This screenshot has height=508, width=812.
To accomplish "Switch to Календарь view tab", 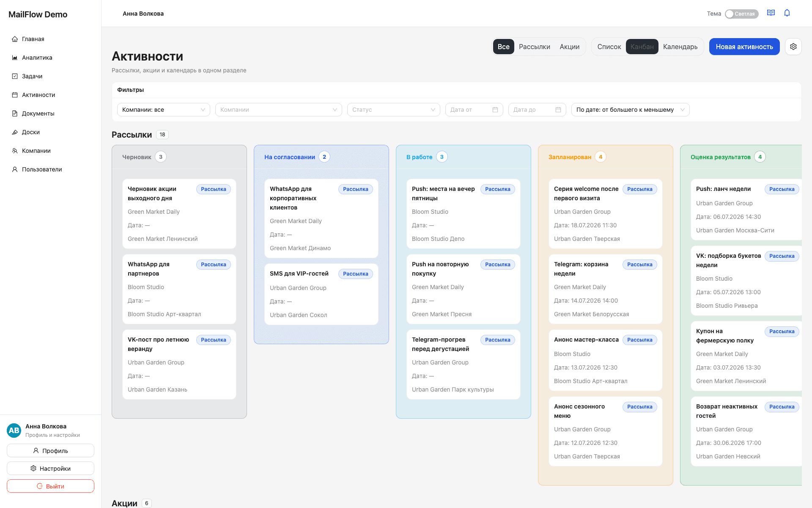I will [680, 47].
